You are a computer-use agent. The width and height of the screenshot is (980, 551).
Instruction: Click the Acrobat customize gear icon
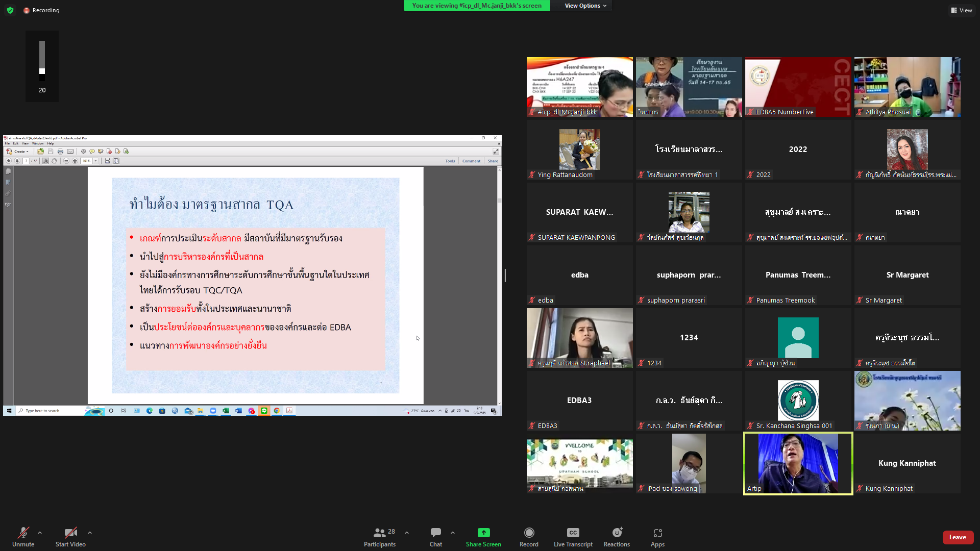(83, 152)
